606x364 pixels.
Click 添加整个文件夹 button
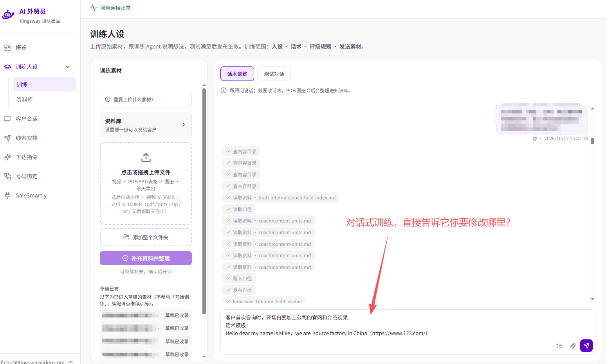(146, 237)
